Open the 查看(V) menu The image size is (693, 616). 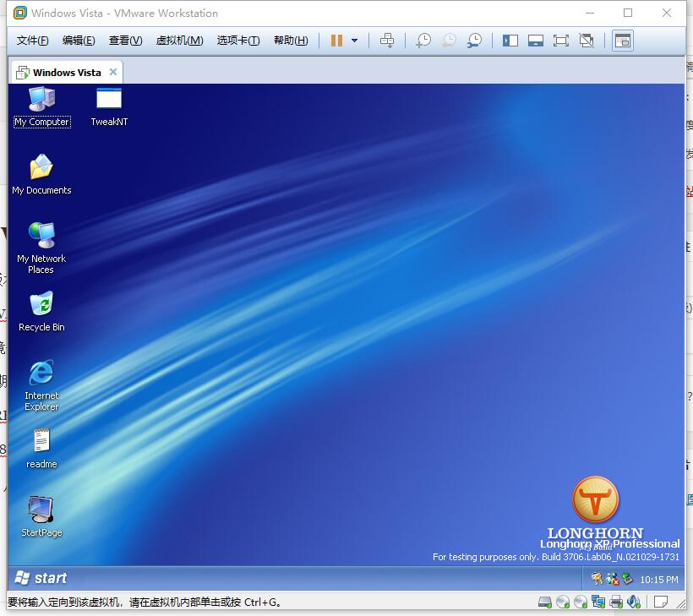tap(126, 41)
